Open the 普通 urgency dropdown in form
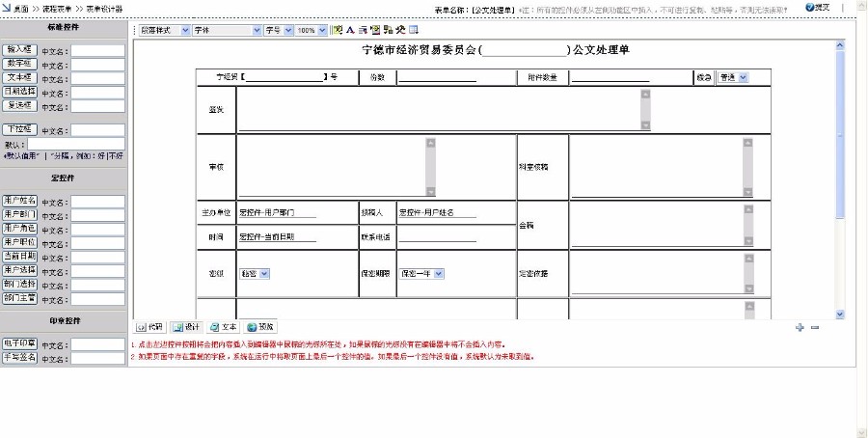The image size is (868, 438). coord(733,77)
